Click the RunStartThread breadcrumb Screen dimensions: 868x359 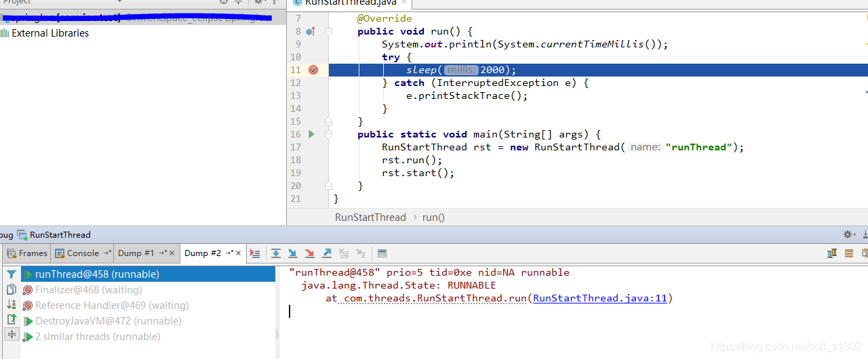pos(370,217)
